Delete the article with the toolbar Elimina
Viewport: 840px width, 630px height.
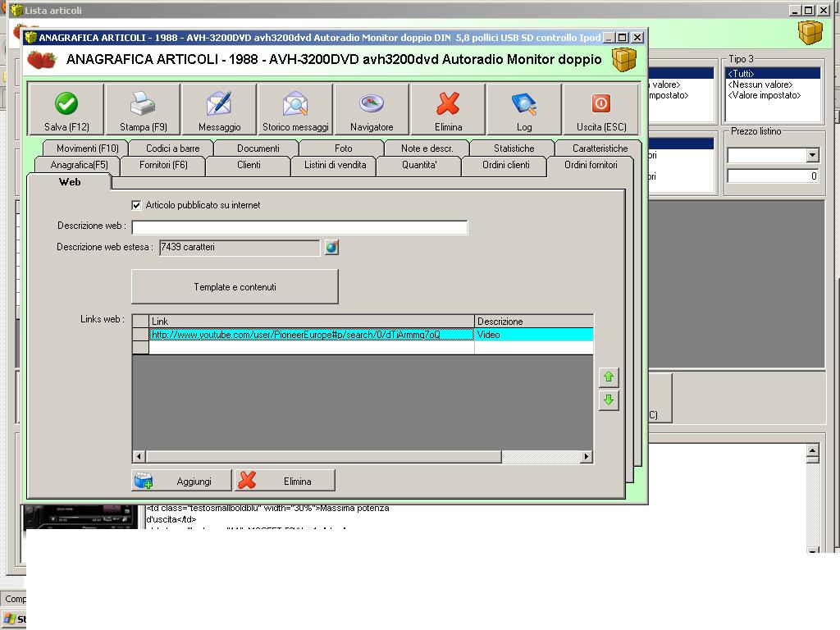point(448,109)
